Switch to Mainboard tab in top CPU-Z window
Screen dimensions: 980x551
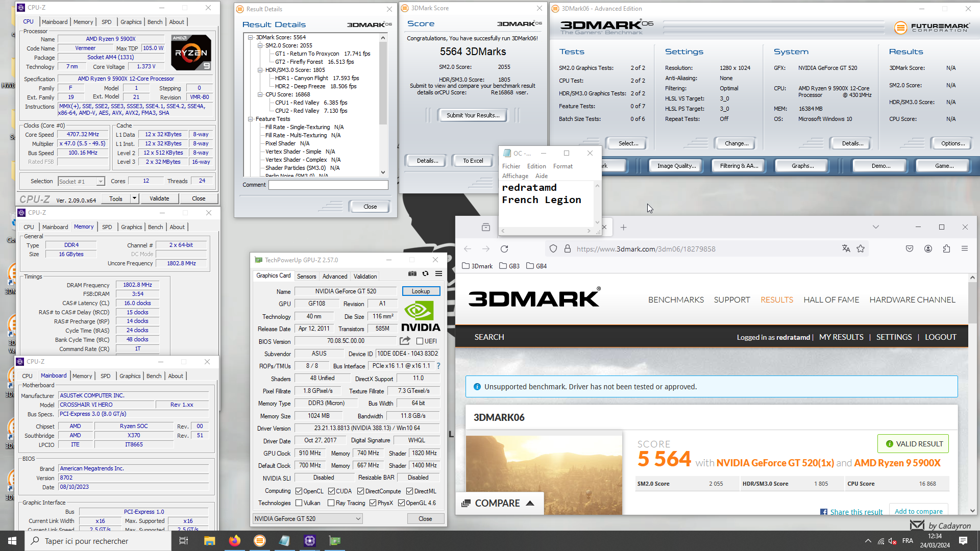[x=55, y=22]
